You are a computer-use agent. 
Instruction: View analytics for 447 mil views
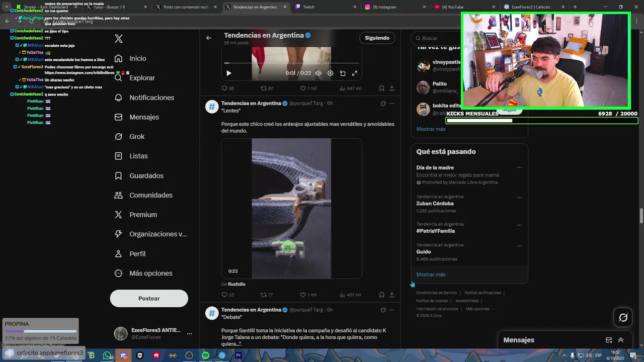tap(351, 88)
